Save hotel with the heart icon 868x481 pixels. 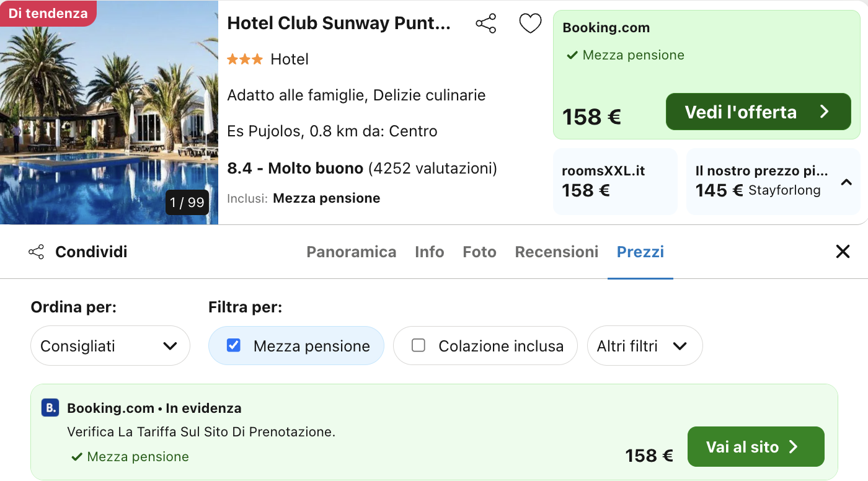[530, 24]
